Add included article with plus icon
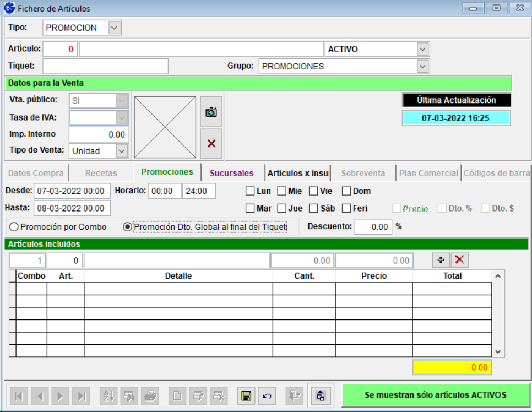 click(x=441, y=260)
